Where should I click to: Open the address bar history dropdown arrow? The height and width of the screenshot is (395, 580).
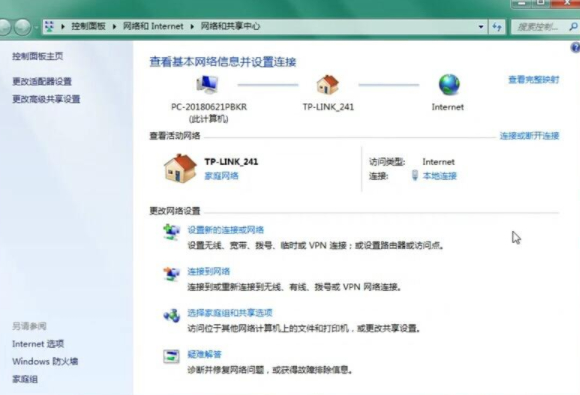[x=481, y=27]
